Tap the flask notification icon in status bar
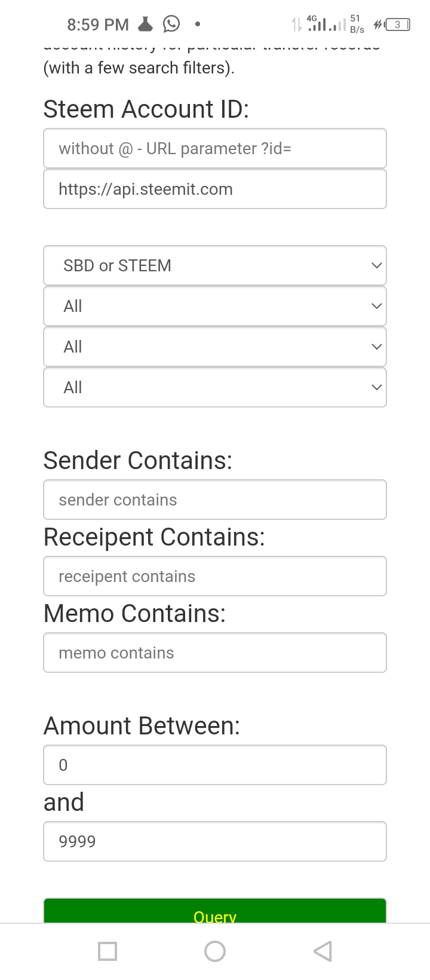This screenshot has height=980, width=430. pyautogui.click(x=146, y=24)
